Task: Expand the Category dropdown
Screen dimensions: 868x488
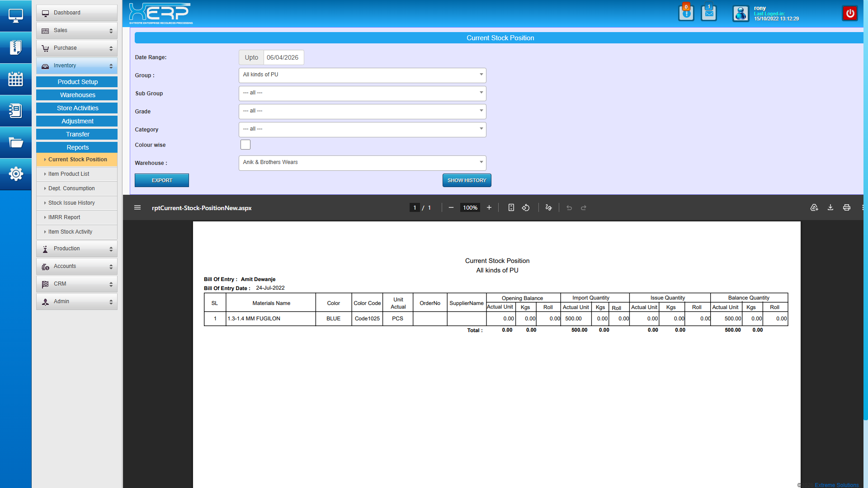Action: point(362,129)
